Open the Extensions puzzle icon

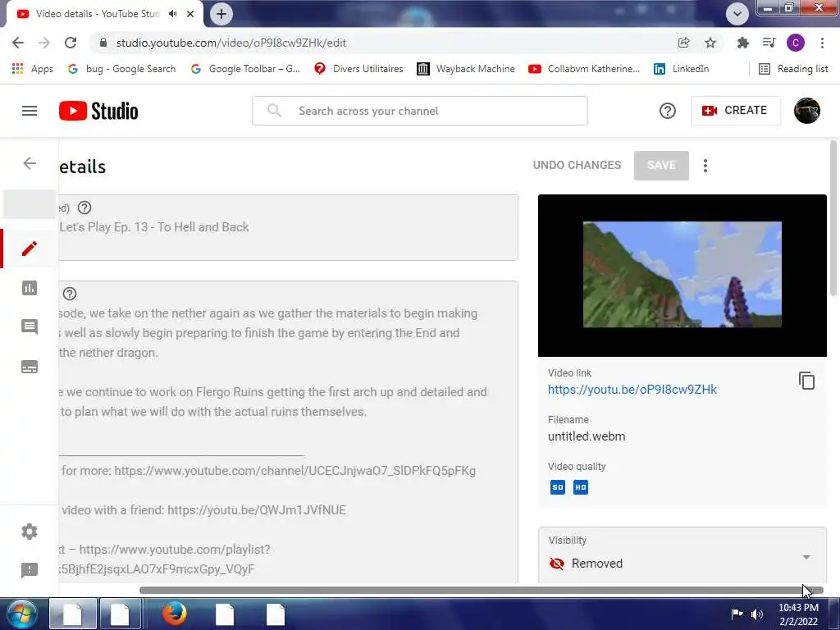click(742, 43)
